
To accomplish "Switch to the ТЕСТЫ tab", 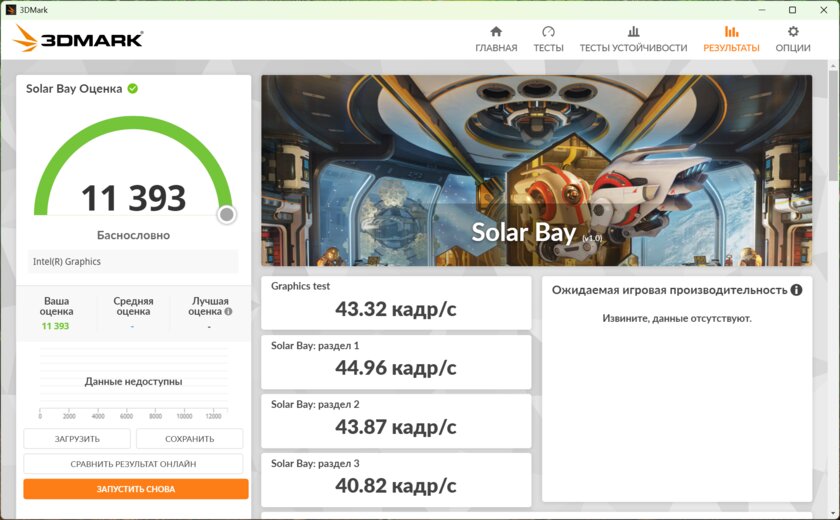I will (548, 48).
